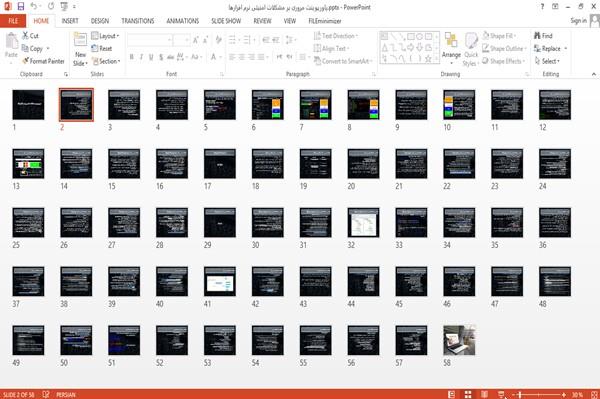
Task: Click the PERSIAN language indicator
Action: click(x=66, y=394)
